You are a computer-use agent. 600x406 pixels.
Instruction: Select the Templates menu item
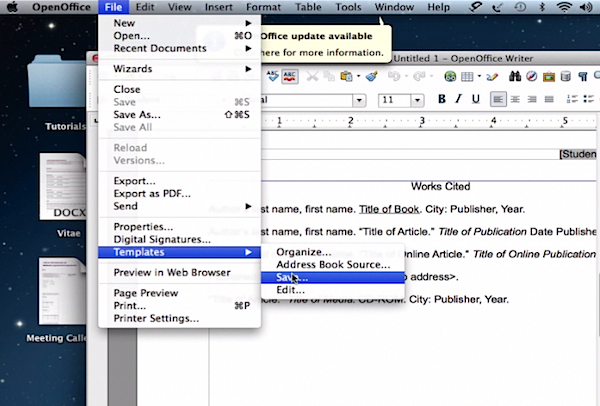pyautogui.click(x=180, y=252)
